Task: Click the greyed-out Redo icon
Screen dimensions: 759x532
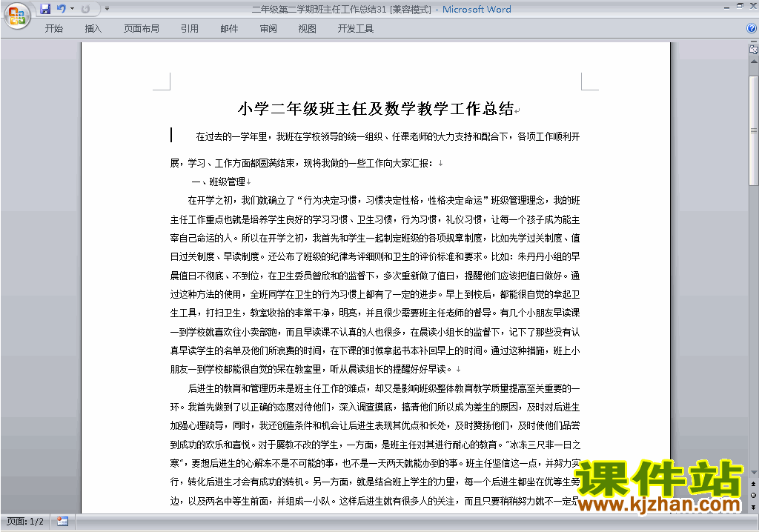Action: point(86,9)
